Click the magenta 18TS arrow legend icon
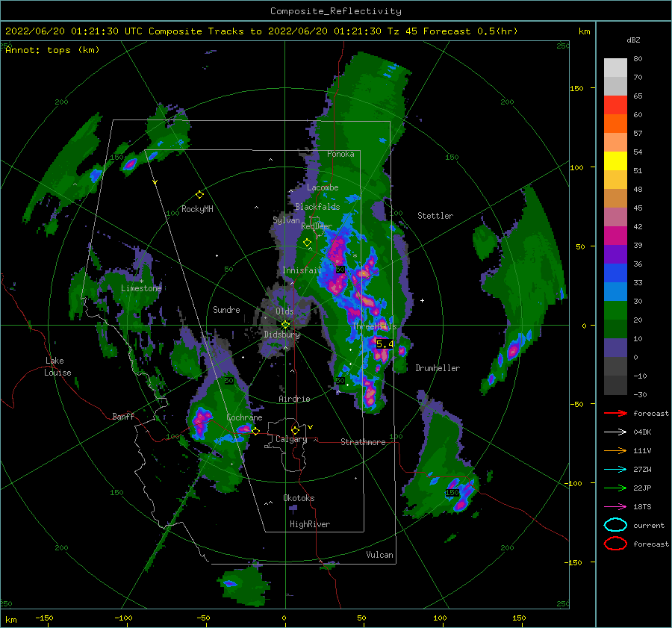The width and height of the screenshot is (672, 628). click(615, 507)
